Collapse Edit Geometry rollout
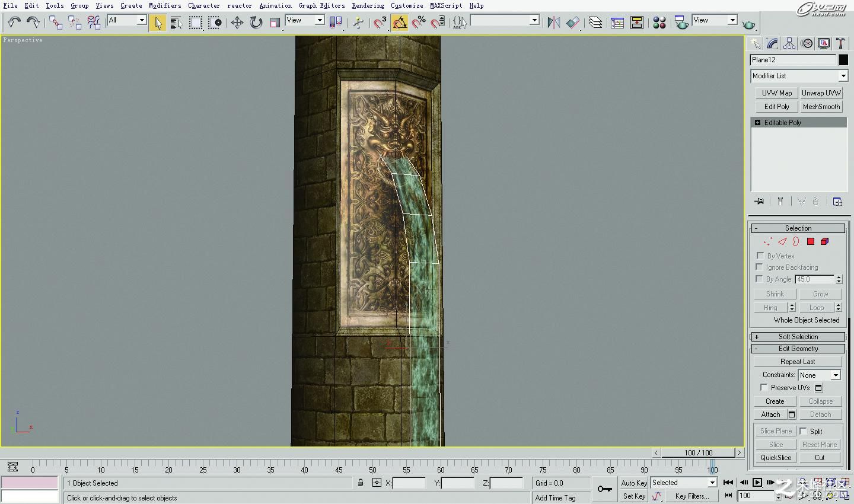 798,349
